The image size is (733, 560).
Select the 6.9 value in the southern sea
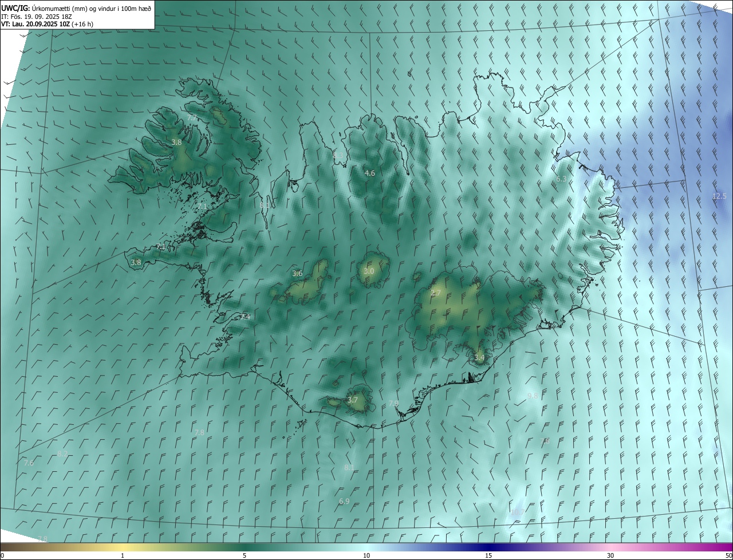pos(344,501)
